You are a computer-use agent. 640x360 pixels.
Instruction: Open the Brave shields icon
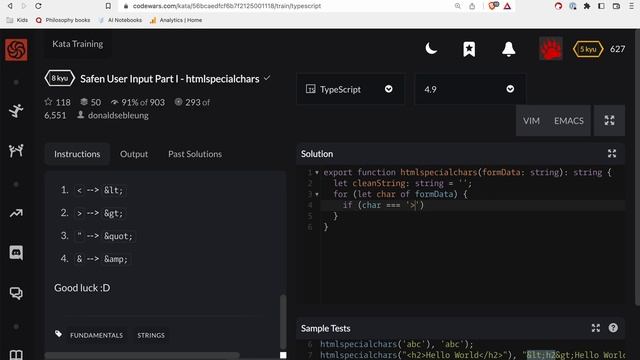coord(493,6)
